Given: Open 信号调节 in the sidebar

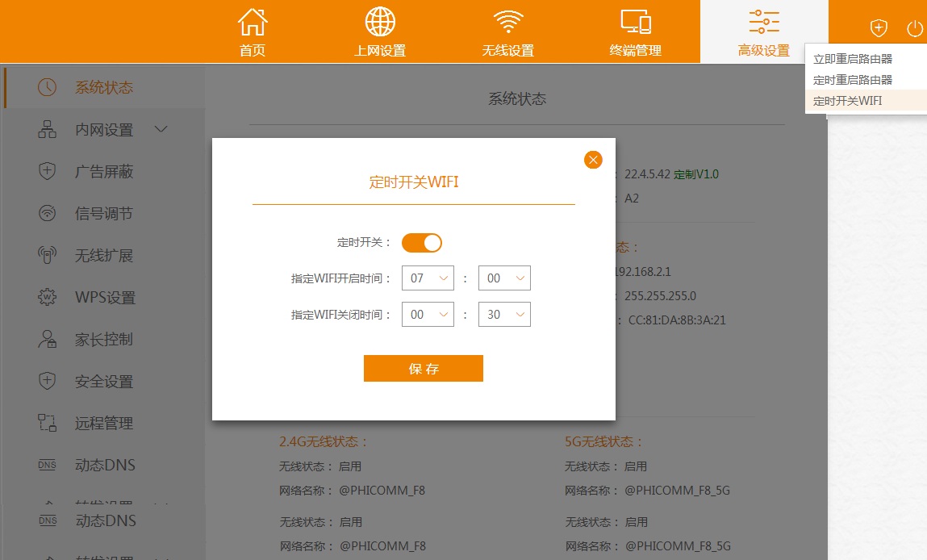Looking at the screenshot, I should pos(104,214).
